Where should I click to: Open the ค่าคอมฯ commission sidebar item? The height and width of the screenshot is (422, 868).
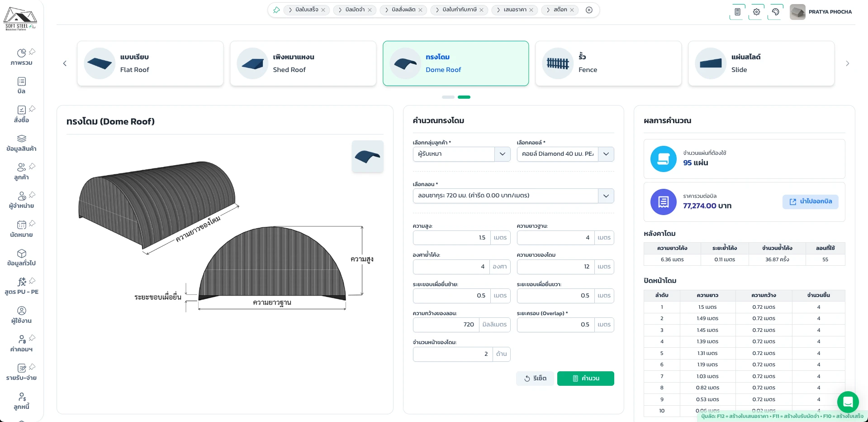click(x=21, y=344)
